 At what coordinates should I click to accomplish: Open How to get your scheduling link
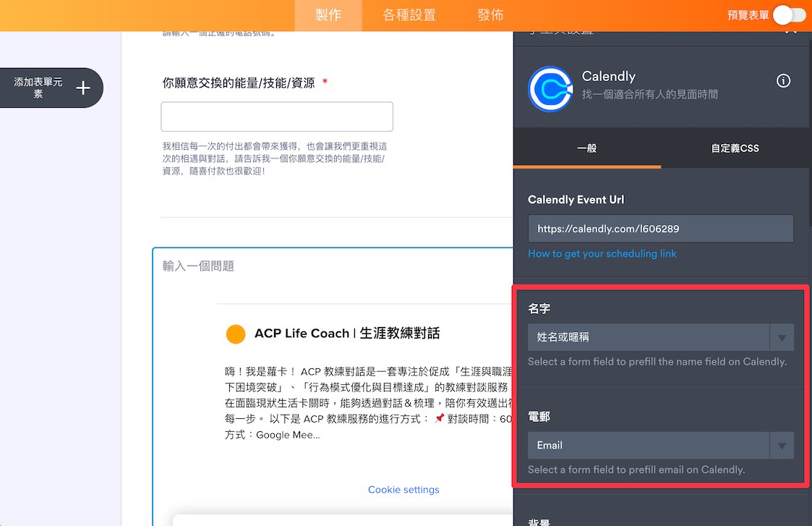click(602, 253)
